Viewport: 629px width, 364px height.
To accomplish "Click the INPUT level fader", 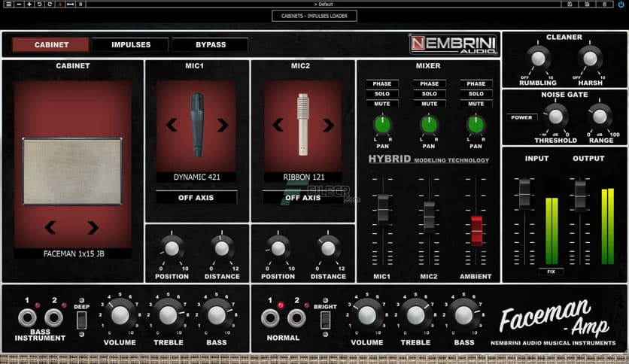I will (x=524, y=194).
